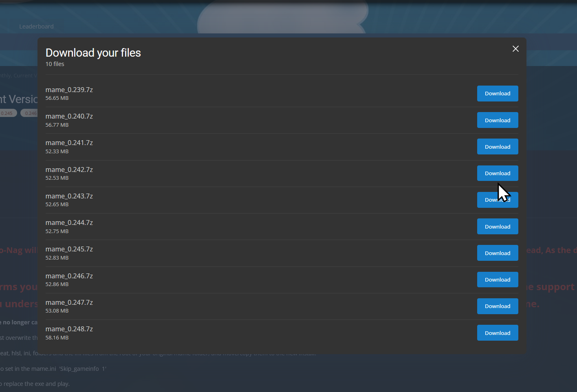Click file name mame_0.245.7z
Image resolution: width=577 pixels, height=392 pixels.
[x=69, y=249]
